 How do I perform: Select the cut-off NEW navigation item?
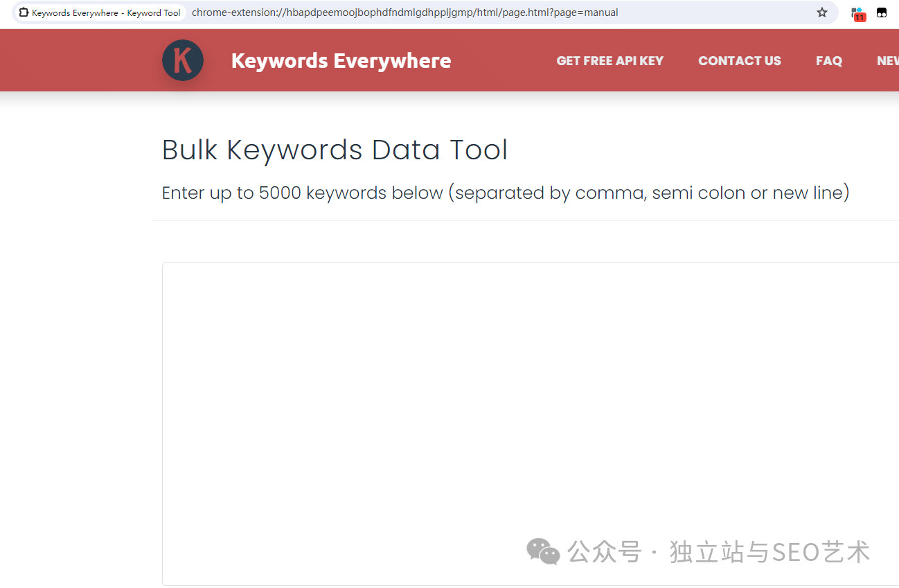[x=887, y=61]
